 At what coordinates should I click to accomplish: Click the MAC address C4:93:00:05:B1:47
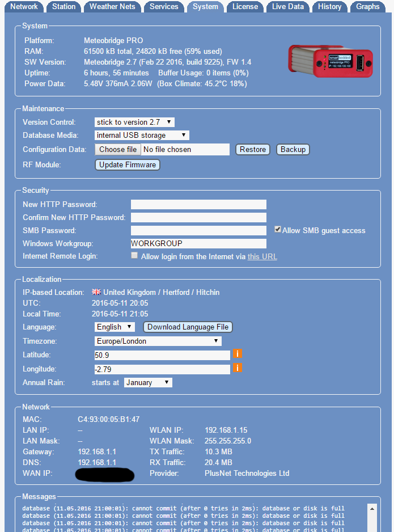(x=108, y=419)
